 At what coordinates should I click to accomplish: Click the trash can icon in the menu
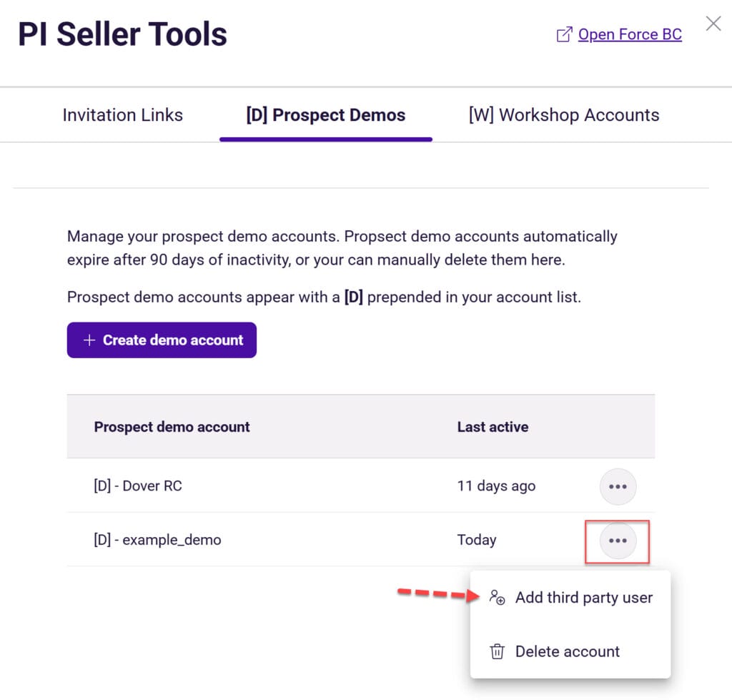[x=497, y=651]
